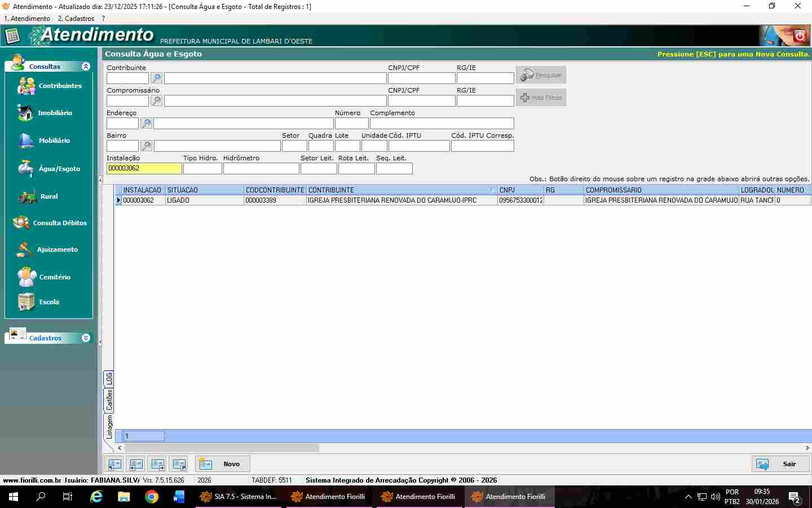Click the Novo button
812x508 pixels.
pyautogui.click(x=223, y=464)
